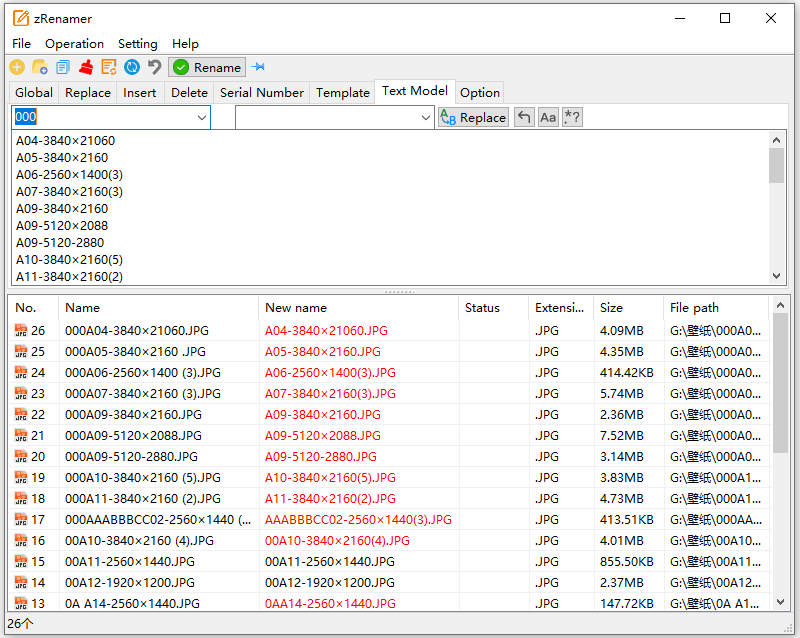Select the Text Model tab
The height and width of the screenshot is (638, 800).
[415, 91]
